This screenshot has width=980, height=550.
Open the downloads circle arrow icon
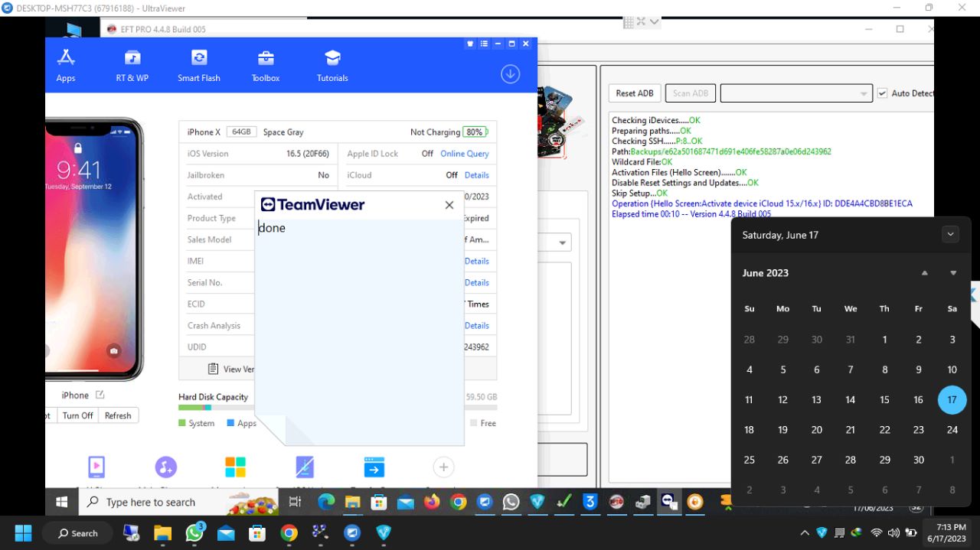click(x=511, y=73)
